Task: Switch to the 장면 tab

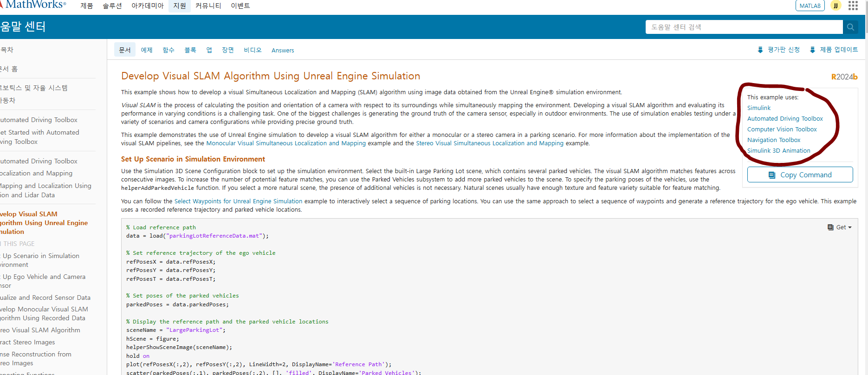Action: 228,50
